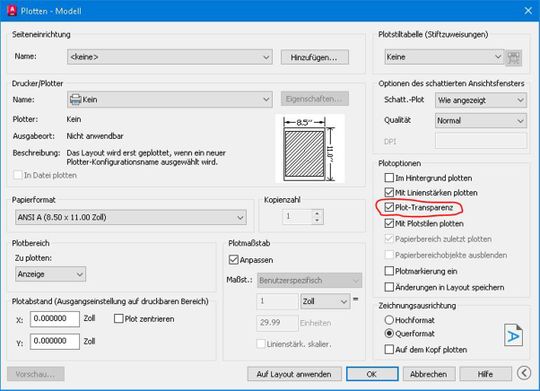Image resolution: width=540 pixels, height=391 pixels.
Task: Open the Zu plotten Anzeige dropdown
Action: pos(50,274)
